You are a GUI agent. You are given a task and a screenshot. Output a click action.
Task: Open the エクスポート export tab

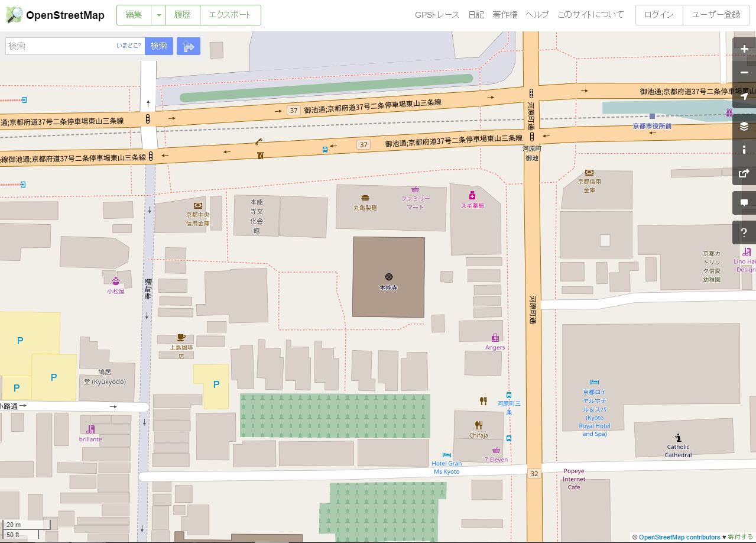click(x=231, y=15)
